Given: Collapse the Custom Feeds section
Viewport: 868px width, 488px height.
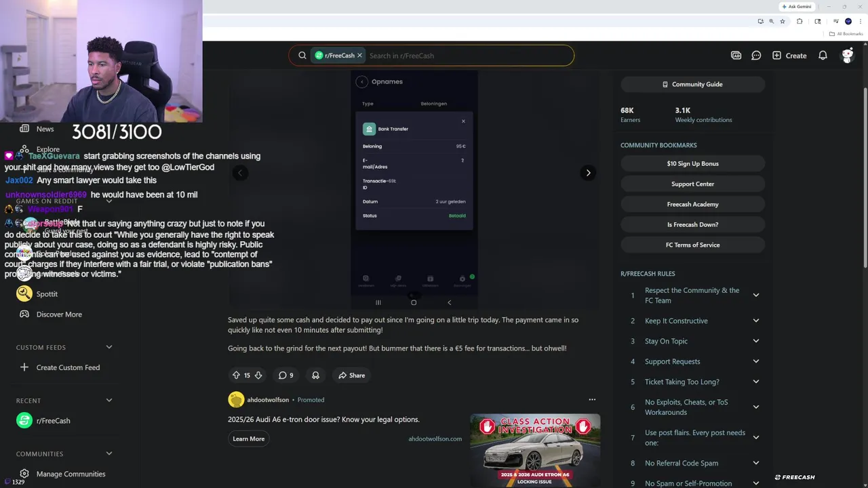Looking at the screenshot, I should coord(109,347).
